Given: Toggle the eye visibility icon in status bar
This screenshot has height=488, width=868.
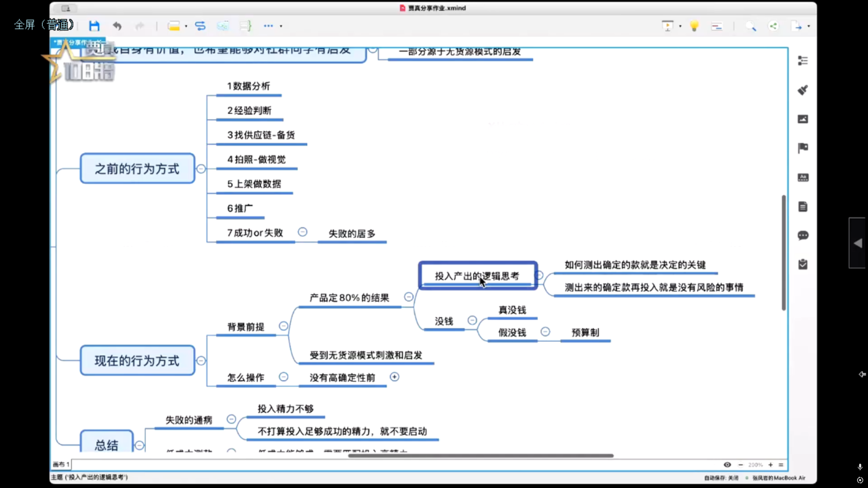Looking at the screenshot, I should (727, 465).
